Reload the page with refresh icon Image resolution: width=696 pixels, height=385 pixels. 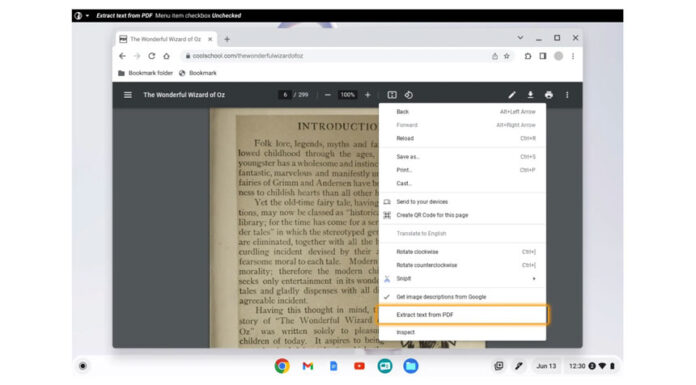pos(152,56)
